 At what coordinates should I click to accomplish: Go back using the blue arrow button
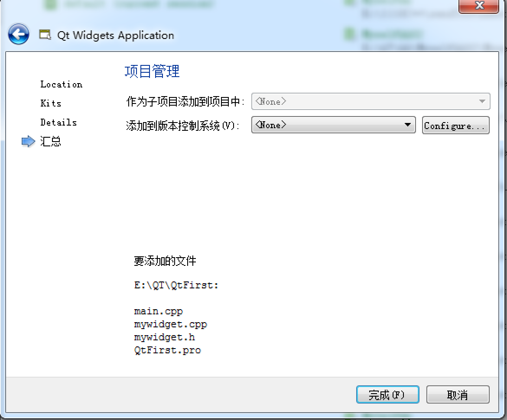[x=19, y=34]
